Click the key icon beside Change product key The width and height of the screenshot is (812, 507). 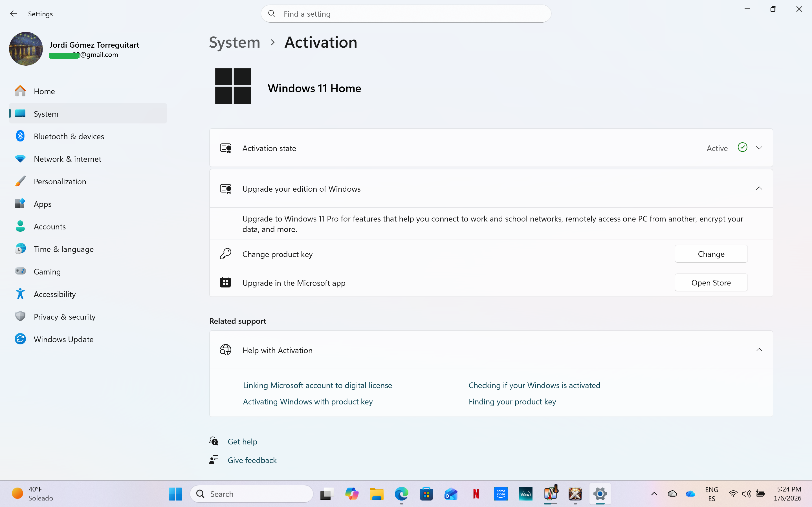coord(225,254)
